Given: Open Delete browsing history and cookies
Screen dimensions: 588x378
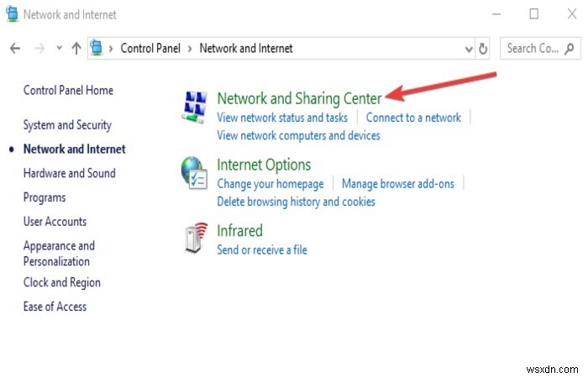Looking at the screenshot, I should coord(296,202).
